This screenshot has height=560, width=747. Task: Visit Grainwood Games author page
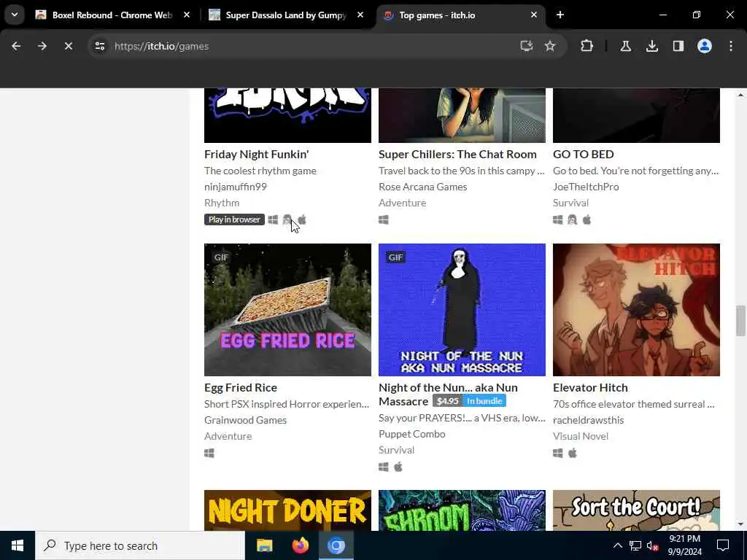[x=245, y=420]
